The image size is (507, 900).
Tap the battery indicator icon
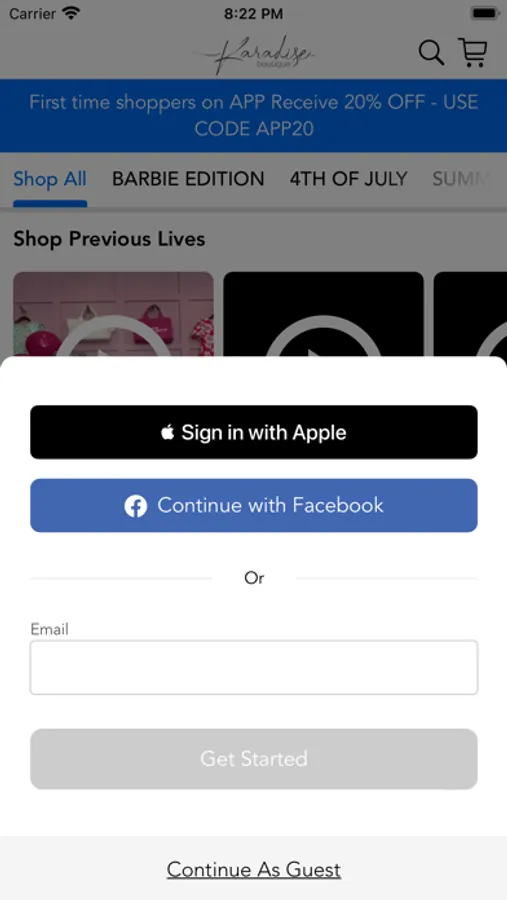[485, 13]
